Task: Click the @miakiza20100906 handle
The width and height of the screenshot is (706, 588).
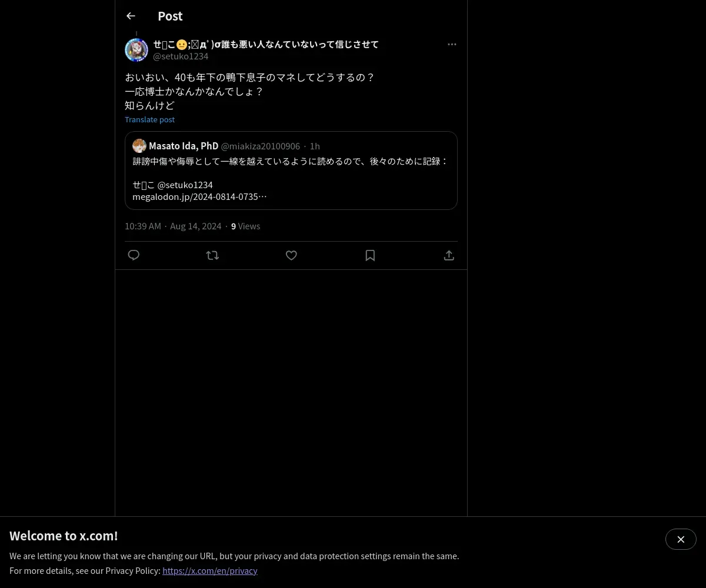Action: tap(260, 146)
